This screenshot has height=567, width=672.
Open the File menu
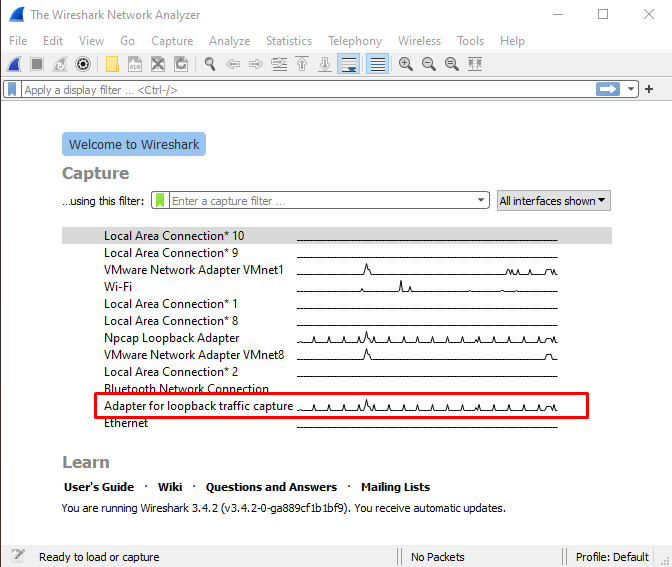pos(18,41)
